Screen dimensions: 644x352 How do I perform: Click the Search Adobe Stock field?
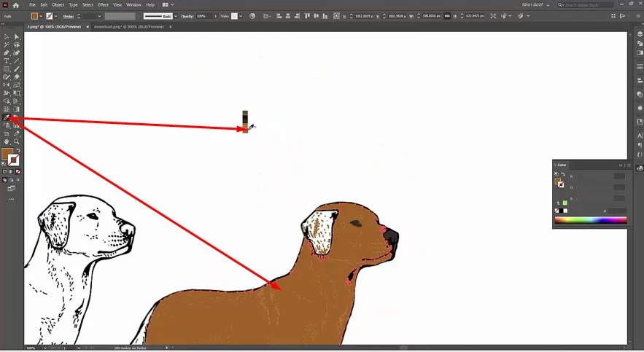pos(585,5)
